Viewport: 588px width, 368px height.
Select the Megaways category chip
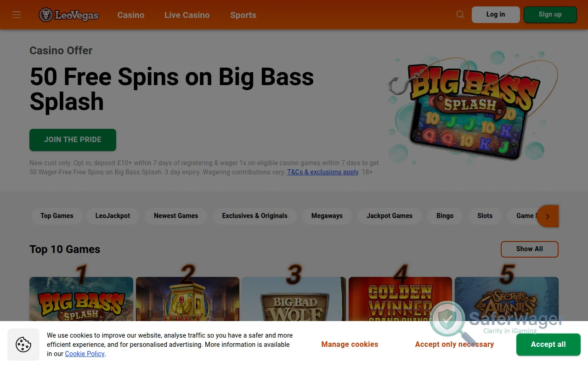click(327, 216)
